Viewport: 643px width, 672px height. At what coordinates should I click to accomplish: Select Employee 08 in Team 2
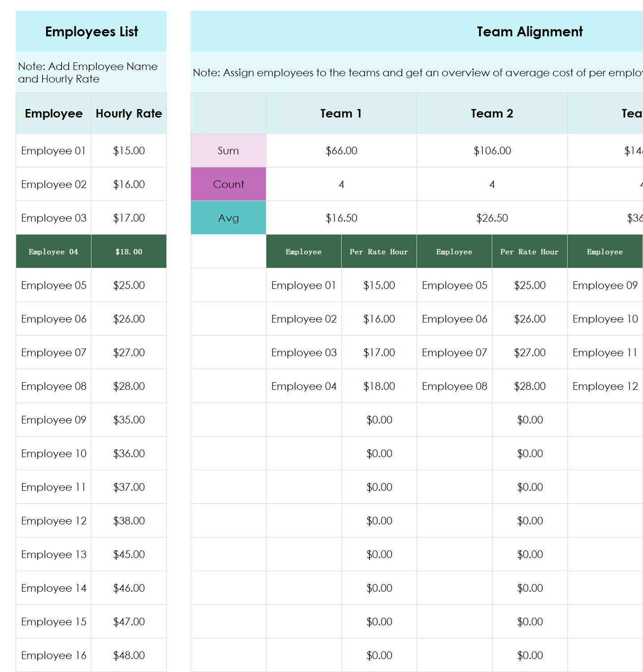[x=454, y=386]
